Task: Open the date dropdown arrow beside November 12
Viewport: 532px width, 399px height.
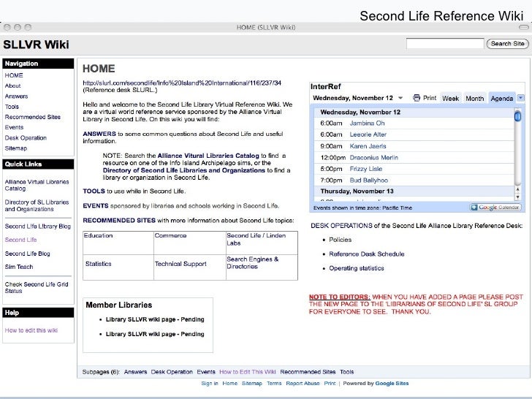Action: [x=400, y=98]
